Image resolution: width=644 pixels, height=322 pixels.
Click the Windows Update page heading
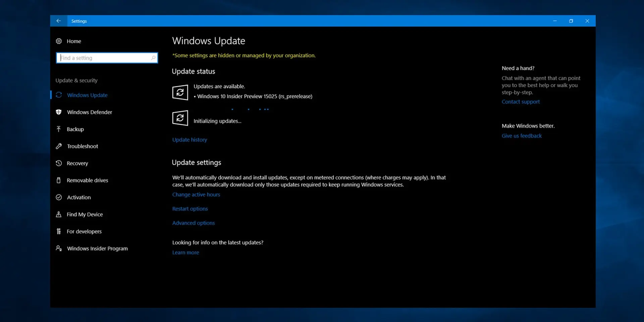tap(209, 41)
